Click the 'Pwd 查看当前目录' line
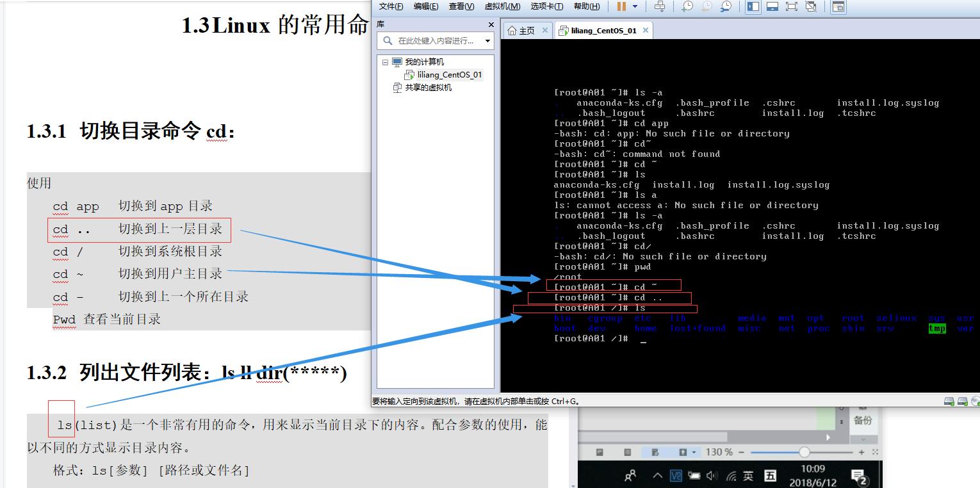The width and height of the screenshot is (980, 488). click(107, 319)
